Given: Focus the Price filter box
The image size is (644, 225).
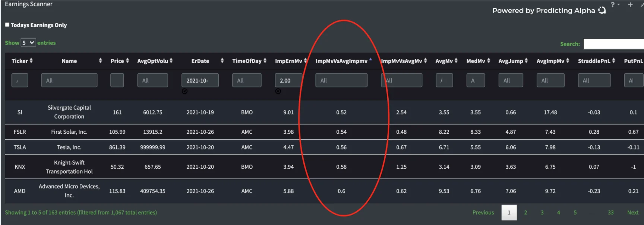Looking at the screenshot, I should click(x=117, y=80).
